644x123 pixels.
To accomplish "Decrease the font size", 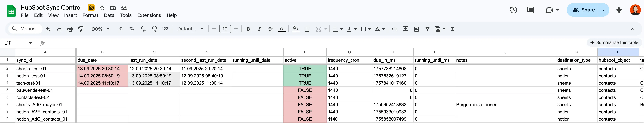I will [x=214, y=29].
